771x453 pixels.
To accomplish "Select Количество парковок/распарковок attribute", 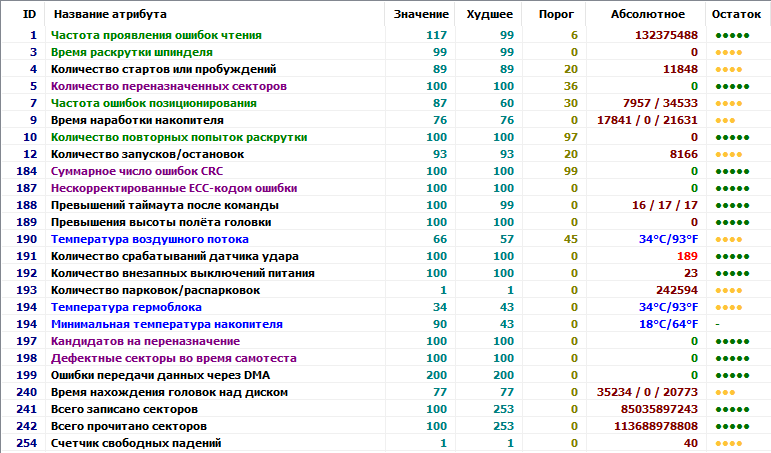I will coord(155,290).
